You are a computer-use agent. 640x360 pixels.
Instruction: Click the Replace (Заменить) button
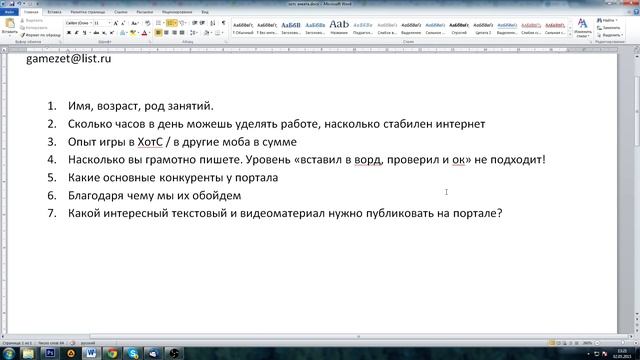pyautogui.click(x=609, y=28)
